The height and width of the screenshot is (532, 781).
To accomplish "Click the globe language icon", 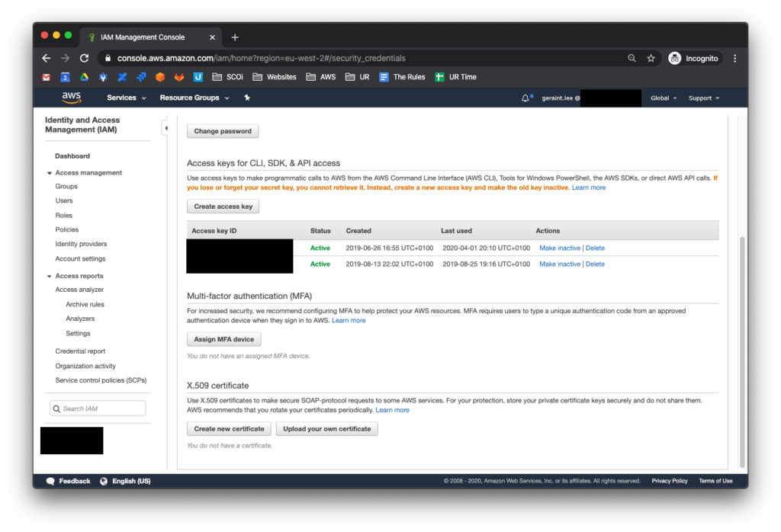I will pyautogui.click(x=104, y=481).
